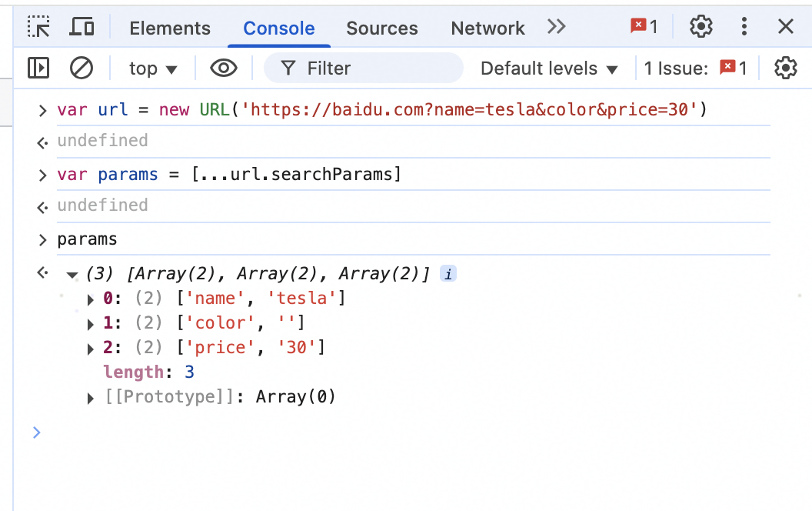Image resolution: width=812 pixels, height=511 pixels.
Task: Collapse the (3) array result
Action: click(x=72, y=275)
